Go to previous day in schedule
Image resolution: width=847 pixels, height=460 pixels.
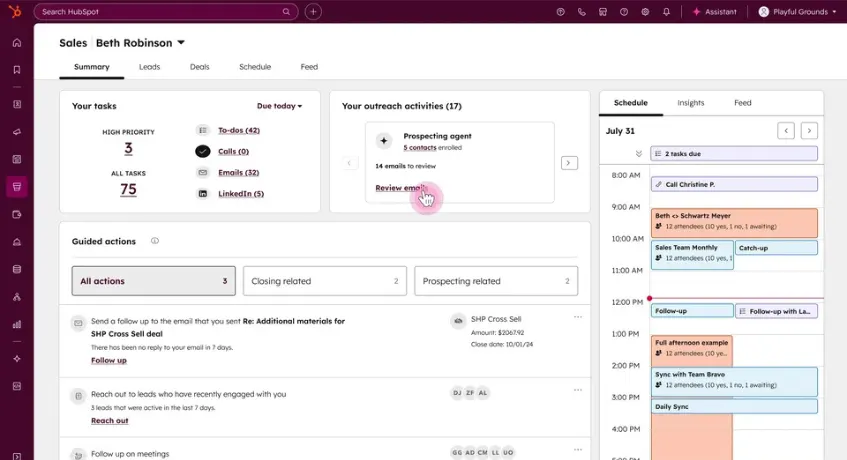click(786, 131)
